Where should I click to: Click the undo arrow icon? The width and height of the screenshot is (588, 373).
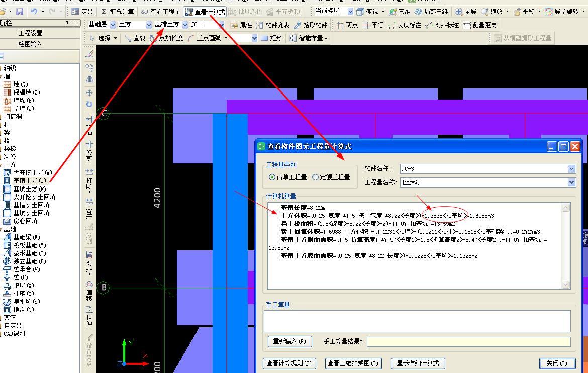coord(34,12)
